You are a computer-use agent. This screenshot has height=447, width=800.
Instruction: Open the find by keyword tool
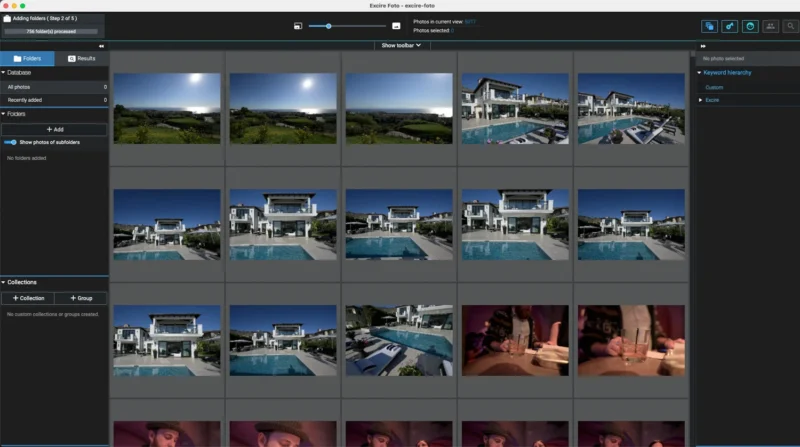pyautogui.click(x=730, y=26)
